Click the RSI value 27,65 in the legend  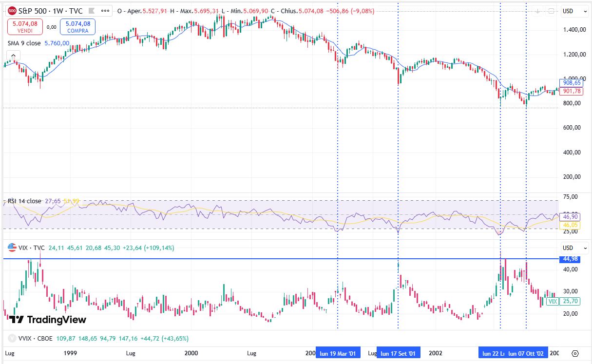(x=53, y=201)
